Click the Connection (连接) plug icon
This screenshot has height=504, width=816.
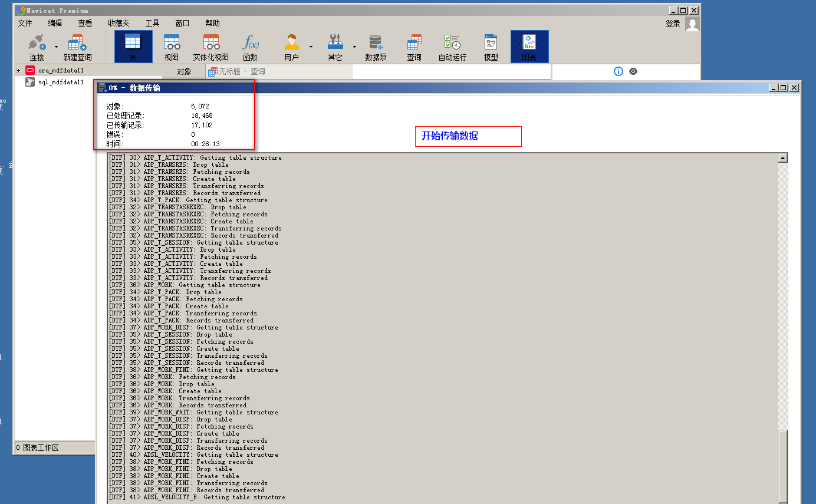click(x=37, y=44)
